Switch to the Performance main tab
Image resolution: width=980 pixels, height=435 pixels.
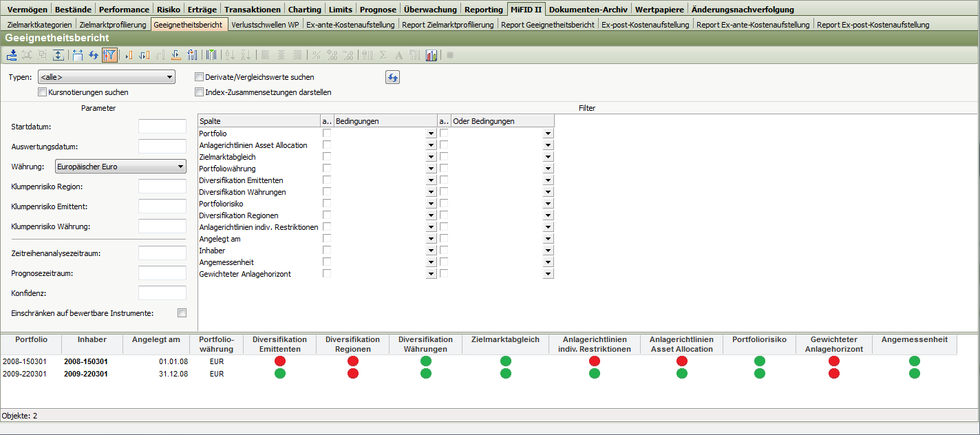124,10
